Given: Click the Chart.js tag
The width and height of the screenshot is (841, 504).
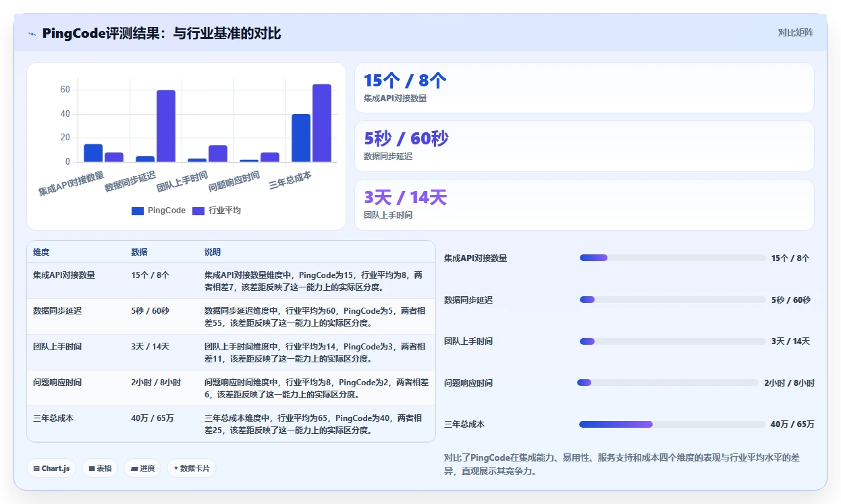Looking at the screenshot, I should (51, 468).
